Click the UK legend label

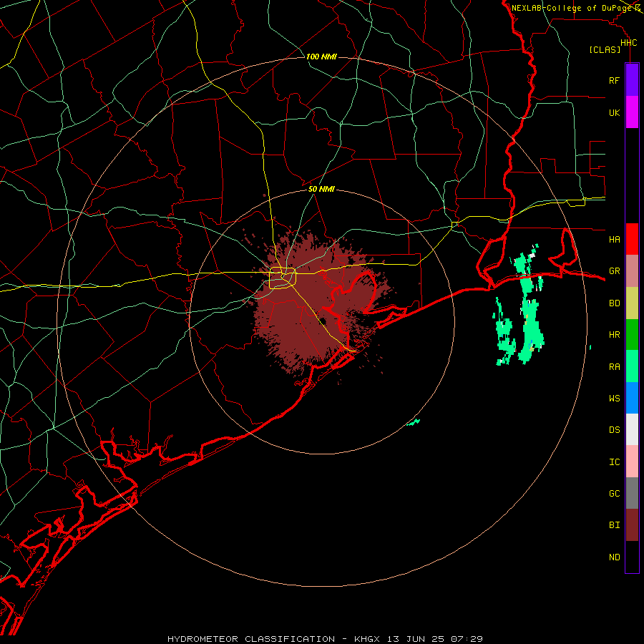tap(614, 112)
